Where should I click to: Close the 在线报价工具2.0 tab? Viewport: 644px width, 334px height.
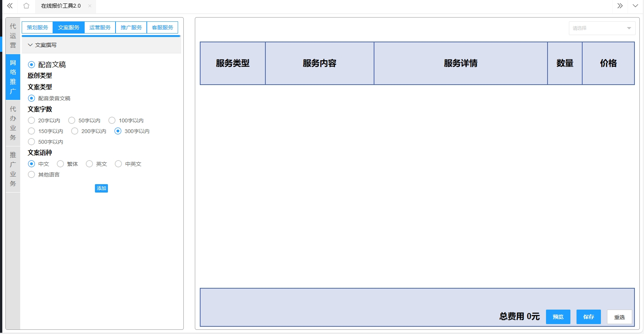click(90, 6)
